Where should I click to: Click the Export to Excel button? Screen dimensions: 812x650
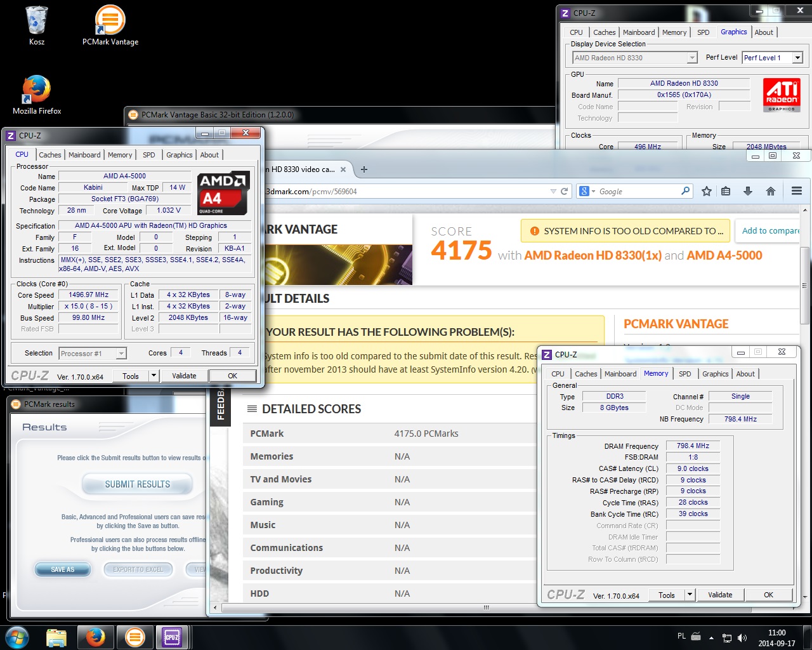tap(138, 569)
